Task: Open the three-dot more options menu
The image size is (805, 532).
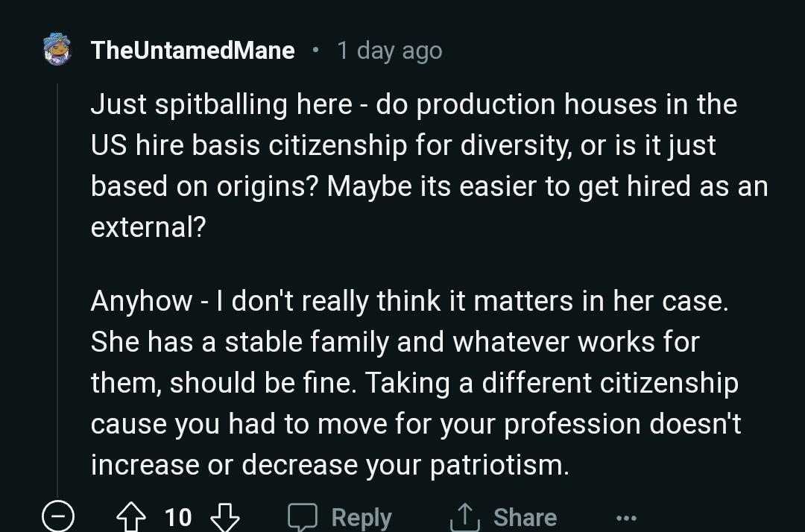Action: pos(626,517)
